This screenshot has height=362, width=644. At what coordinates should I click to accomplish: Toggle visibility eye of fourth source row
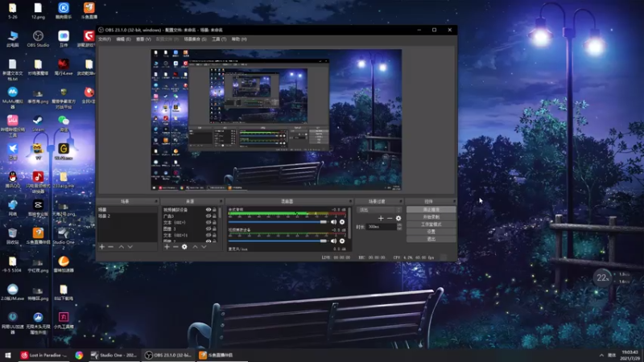(x=208, y=228)
